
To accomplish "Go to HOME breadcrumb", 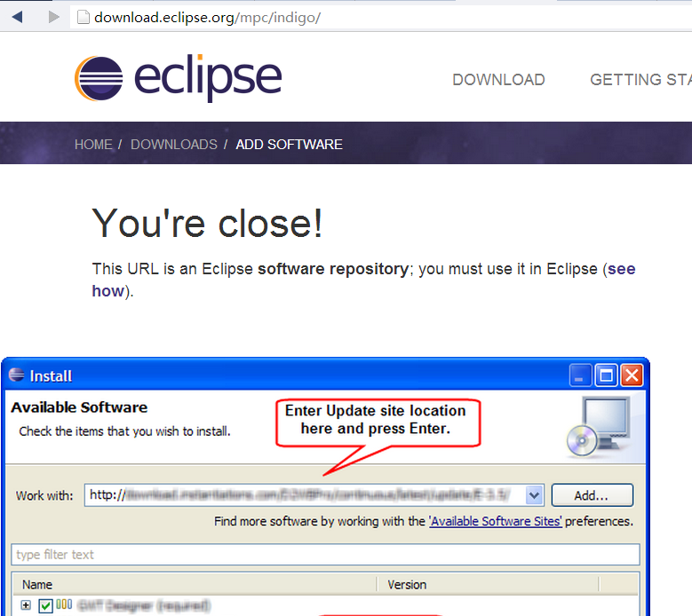I will (x=93, y=144).
